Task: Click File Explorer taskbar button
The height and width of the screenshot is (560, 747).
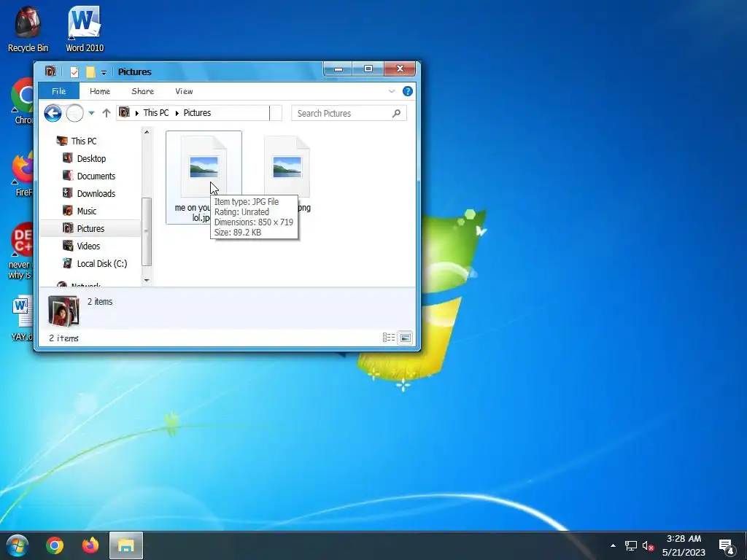Action: (125, 545)
